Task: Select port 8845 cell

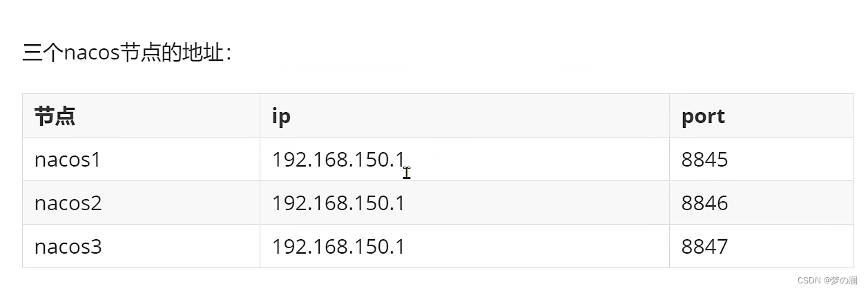Action: pos(761,160)
